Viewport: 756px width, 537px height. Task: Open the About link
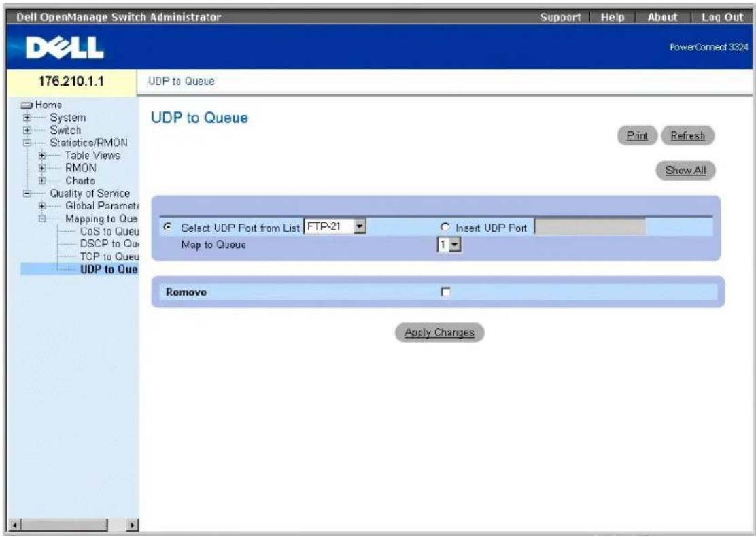click(662, 18)
